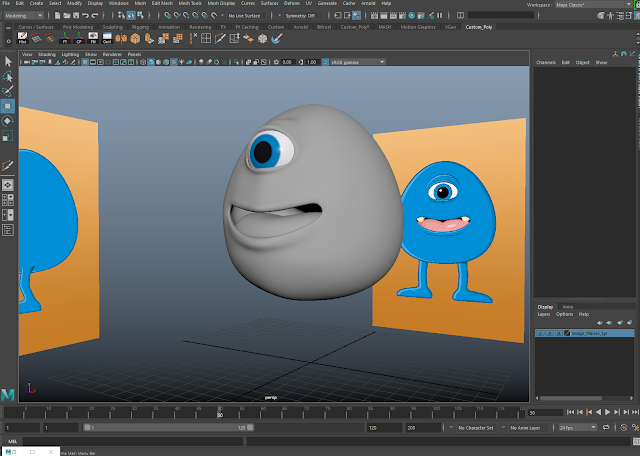Choose the Select tool arrow in toolbox

click(x=8, y=62)
